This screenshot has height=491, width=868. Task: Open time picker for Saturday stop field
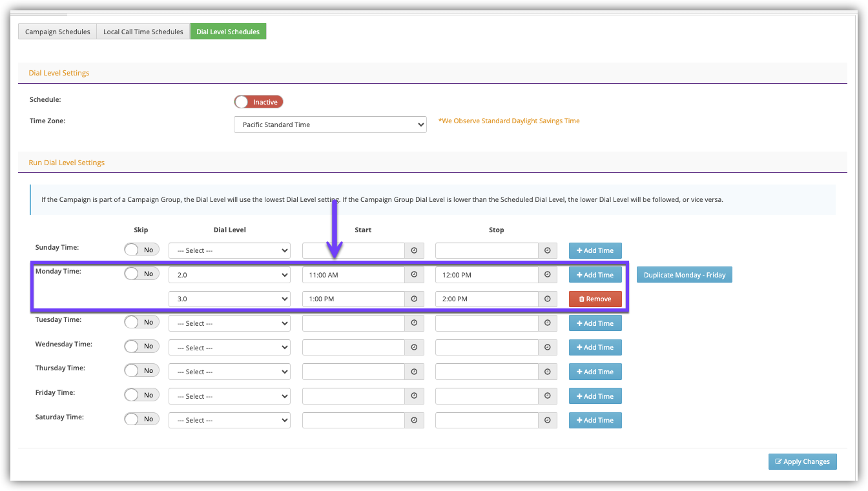[x=548, y=420]
